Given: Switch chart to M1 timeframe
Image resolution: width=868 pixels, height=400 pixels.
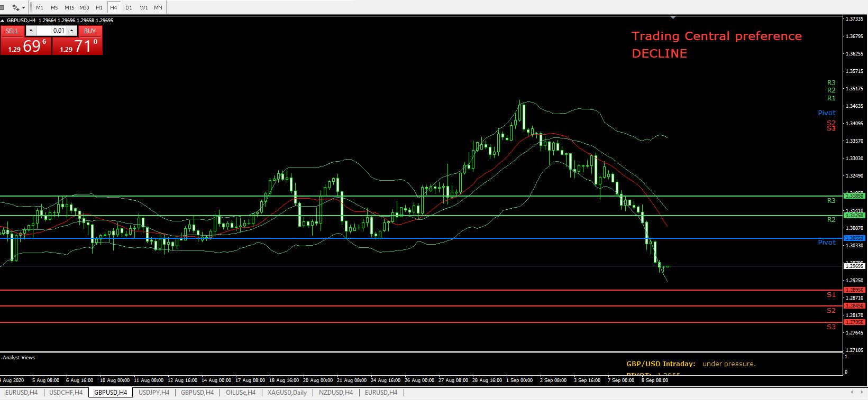Looking at the screenshot, I should pos(40,8).
